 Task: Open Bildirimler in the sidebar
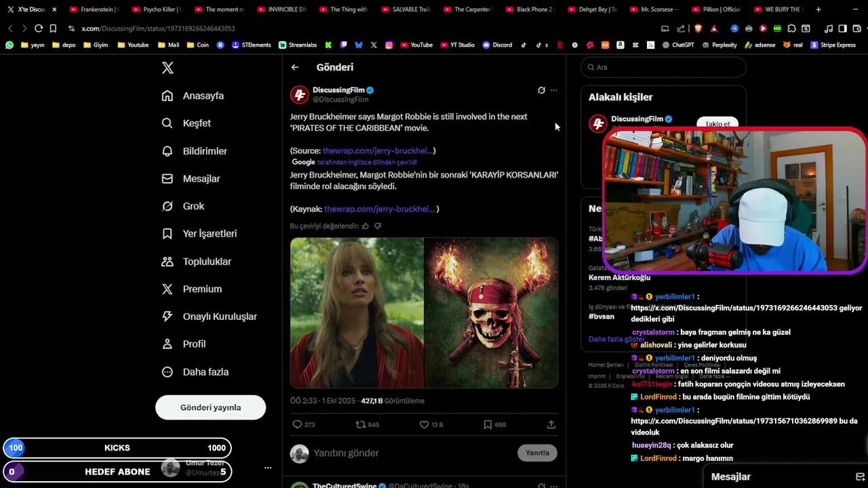204,151
